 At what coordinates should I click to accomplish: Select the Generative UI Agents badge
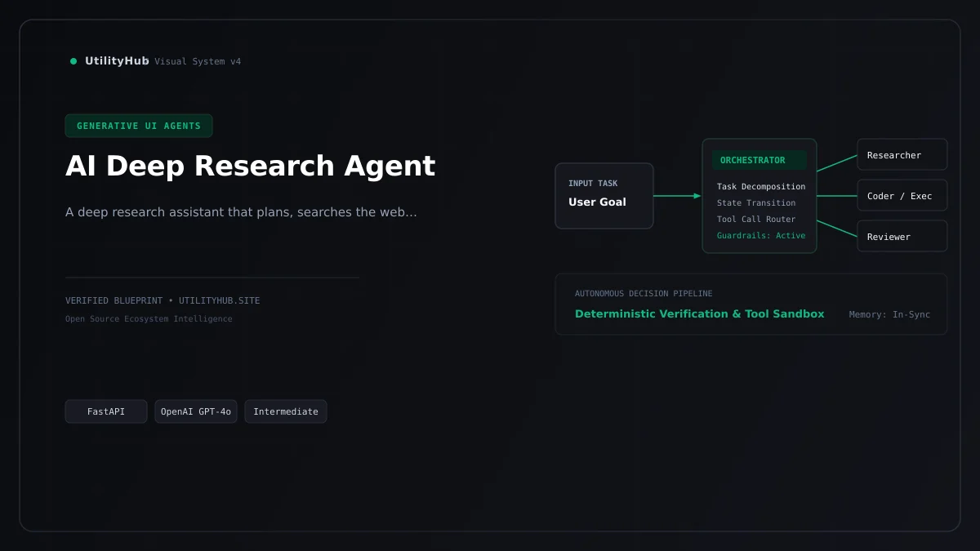(x=139, y=126)
